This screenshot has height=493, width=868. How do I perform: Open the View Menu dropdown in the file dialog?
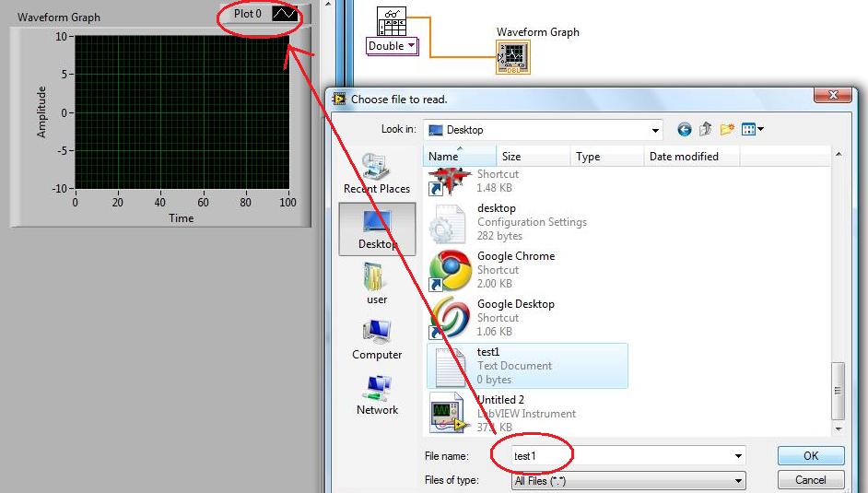[752, 130]
